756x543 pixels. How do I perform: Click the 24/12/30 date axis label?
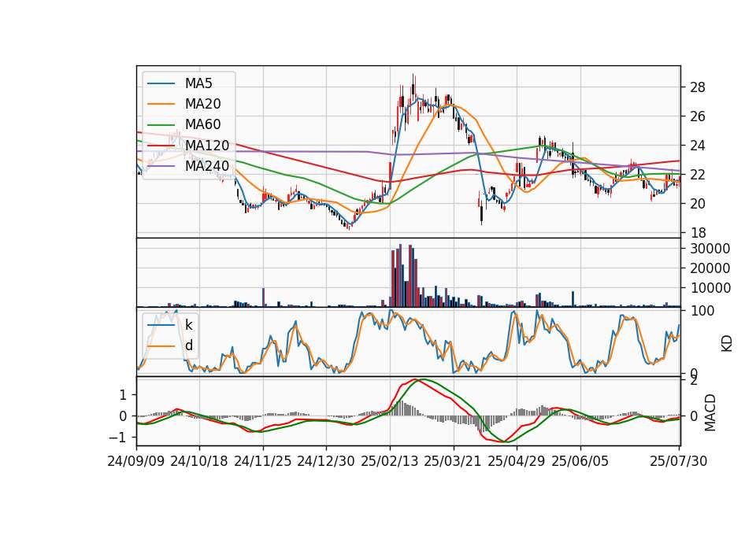pyautogui.click(x=326, y=462)
